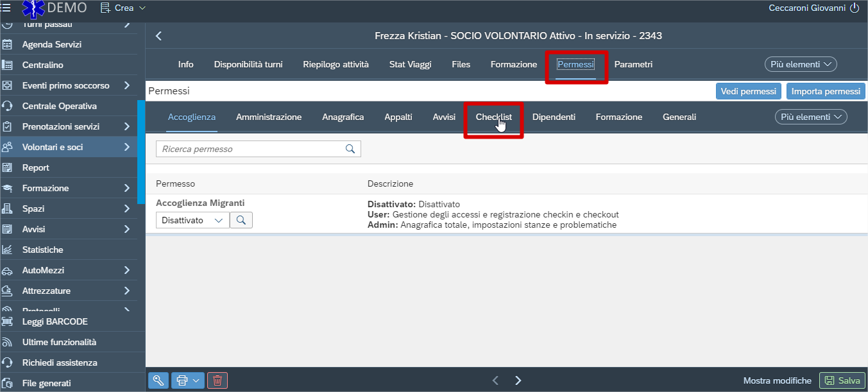Expand the Volontari e soci sidebar item

tap(127, 147)
